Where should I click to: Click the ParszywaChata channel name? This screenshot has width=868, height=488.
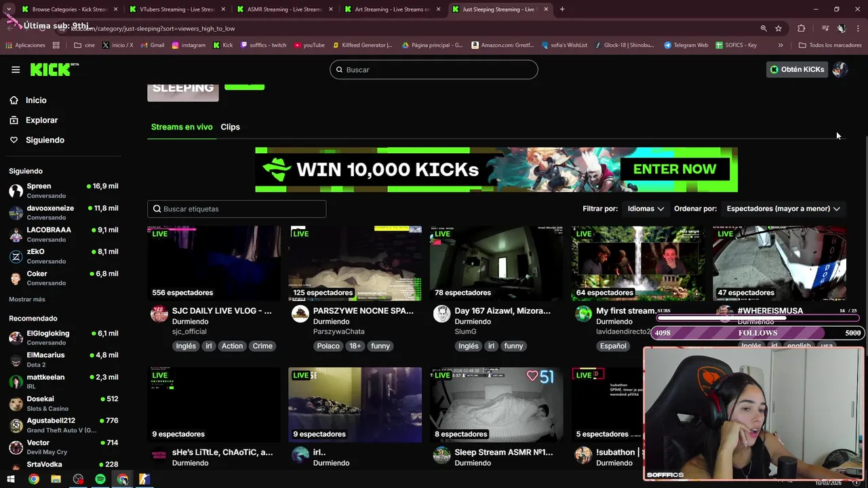[x=339, y=331]
